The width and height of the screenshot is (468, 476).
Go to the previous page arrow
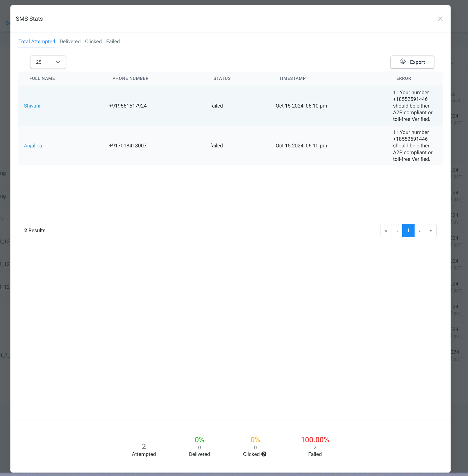point(397,231)
